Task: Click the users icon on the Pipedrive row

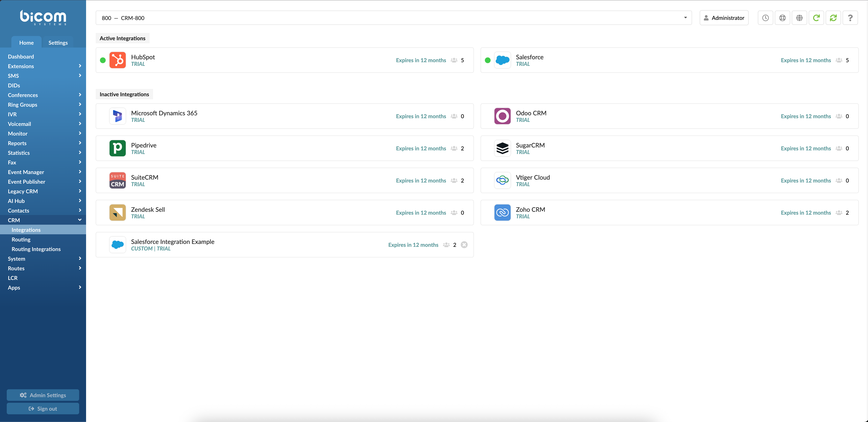Action: coord(454,148)
